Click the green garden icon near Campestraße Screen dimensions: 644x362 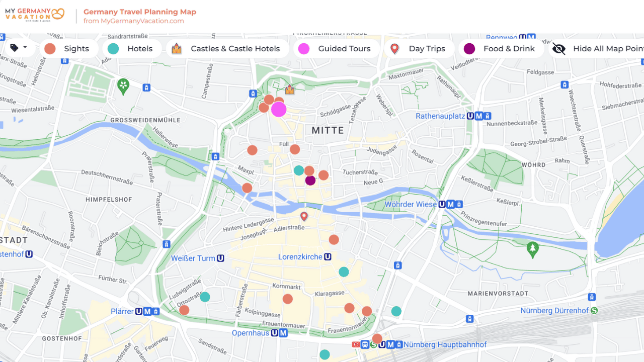pos(123,85)
